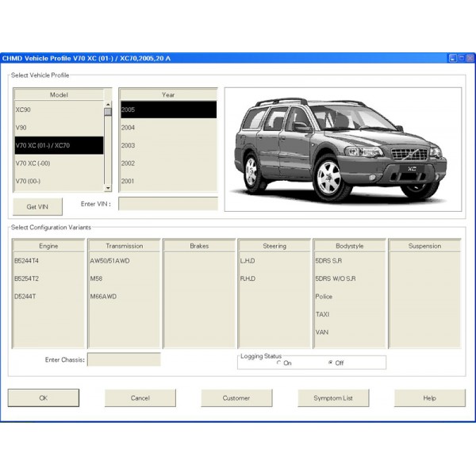The height and width of the screenshot is (476, 476).
Task: Choose V90 from the Model list
Action: point(56,127)
